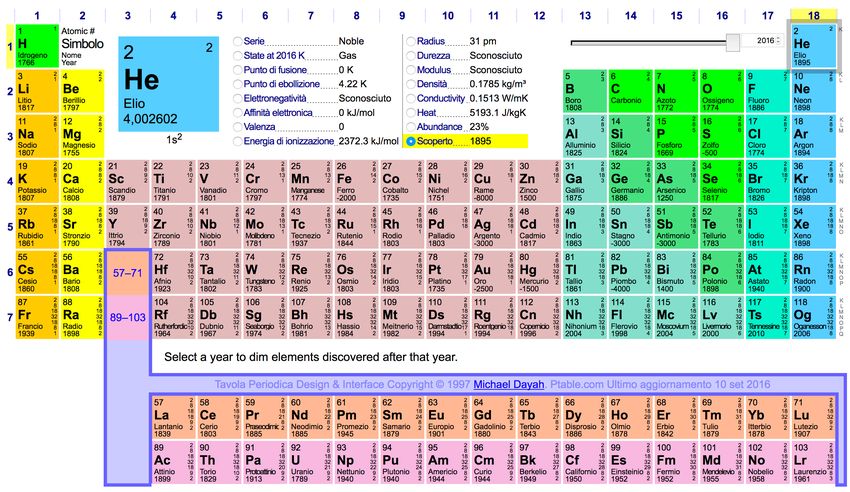Screen dimensions: 850x492
Task: Select the Titanio (Ti) element cell
Action: click(x=173, y=182)
